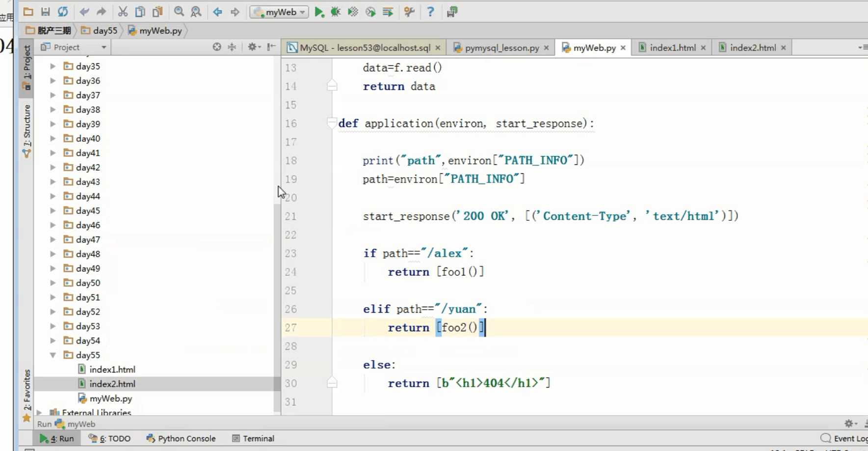The height and width of the screenshot is (451, 868).
Task: Click the Forward navigation arrow
Action: pyautogui.click(x=235, y=12)
